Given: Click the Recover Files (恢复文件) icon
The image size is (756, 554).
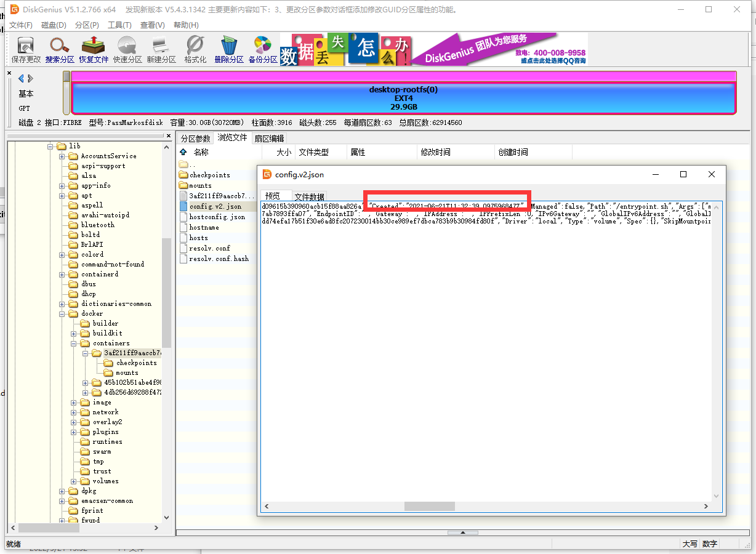Looking at the screenshot, I should tap(94, 50).
